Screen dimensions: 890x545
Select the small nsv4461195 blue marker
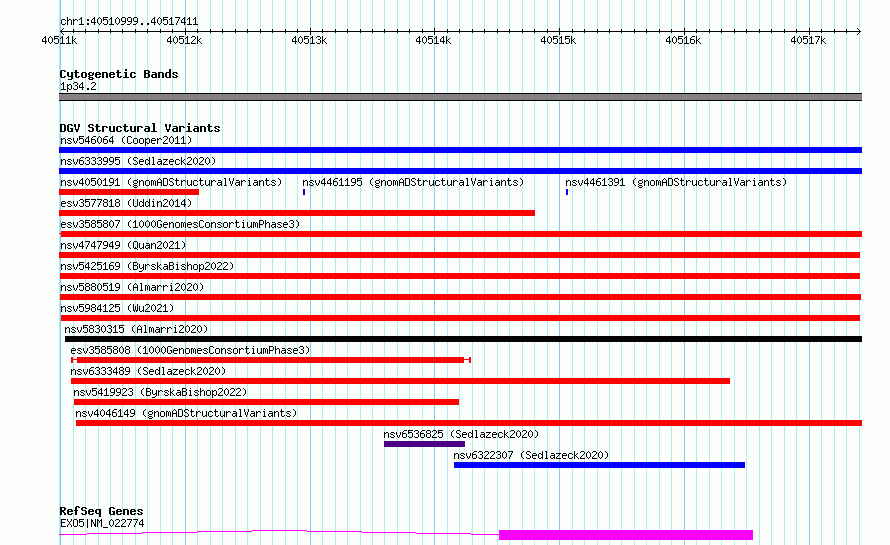tap(304, 192)
